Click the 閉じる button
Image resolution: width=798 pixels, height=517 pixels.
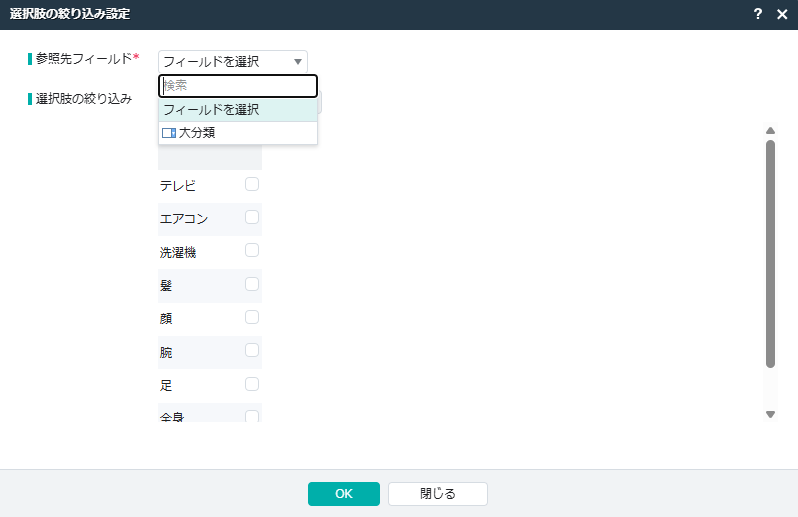(x=437, y=494)
